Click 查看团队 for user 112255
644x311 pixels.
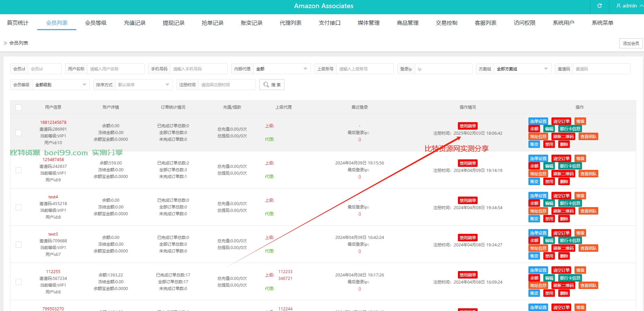click(588, 285)
